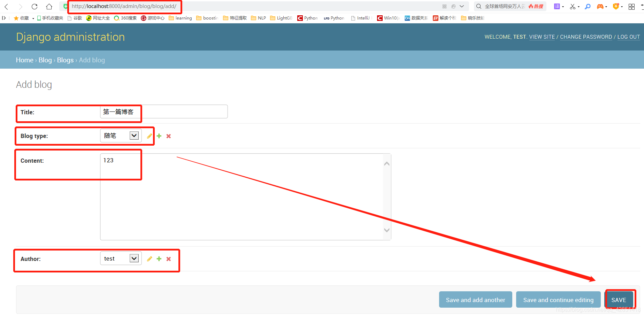644x316 pixels.
Task: Click the Content textarea scroll-up arrow
Action: point(387,164)
